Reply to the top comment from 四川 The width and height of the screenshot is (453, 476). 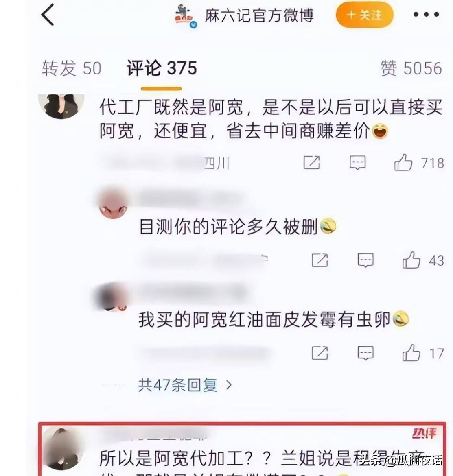[x=358, y=162]
